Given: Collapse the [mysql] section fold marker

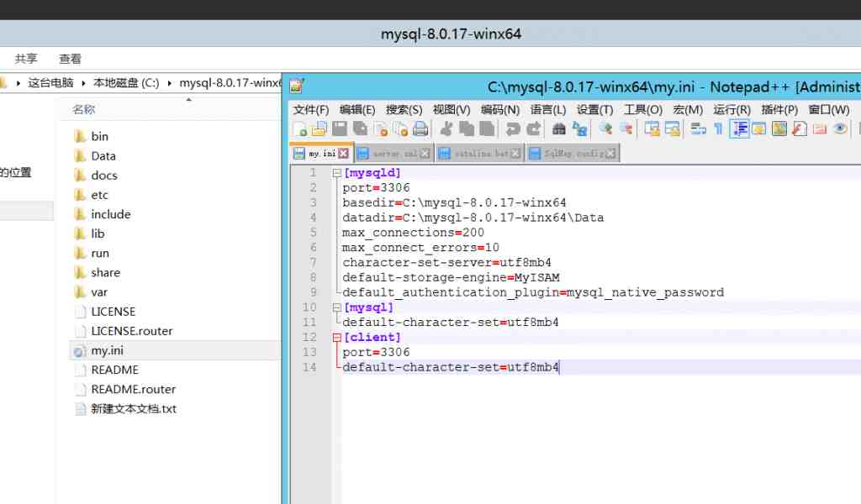Looking at the screenshot, I should [337, 307].
